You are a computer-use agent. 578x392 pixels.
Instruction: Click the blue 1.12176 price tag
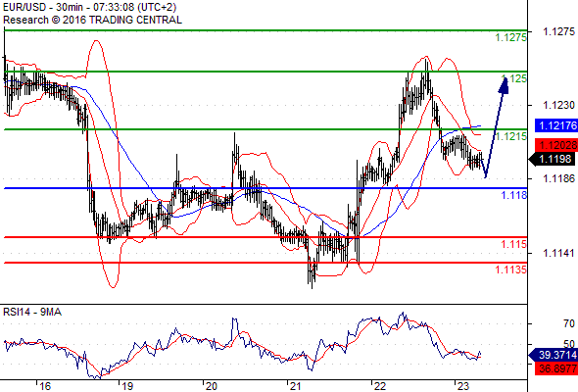[556, 125]
